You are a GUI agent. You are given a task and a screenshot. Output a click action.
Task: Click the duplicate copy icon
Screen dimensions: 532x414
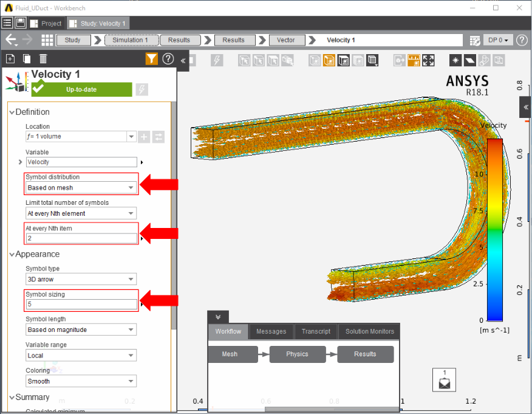27,59
